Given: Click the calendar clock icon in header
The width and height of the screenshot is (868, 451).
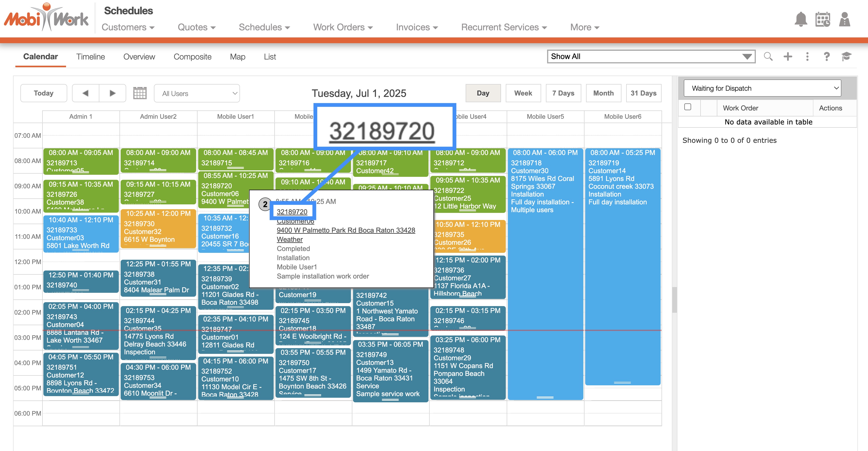Looking at the screenshot, I should click(x=822, y=20).
